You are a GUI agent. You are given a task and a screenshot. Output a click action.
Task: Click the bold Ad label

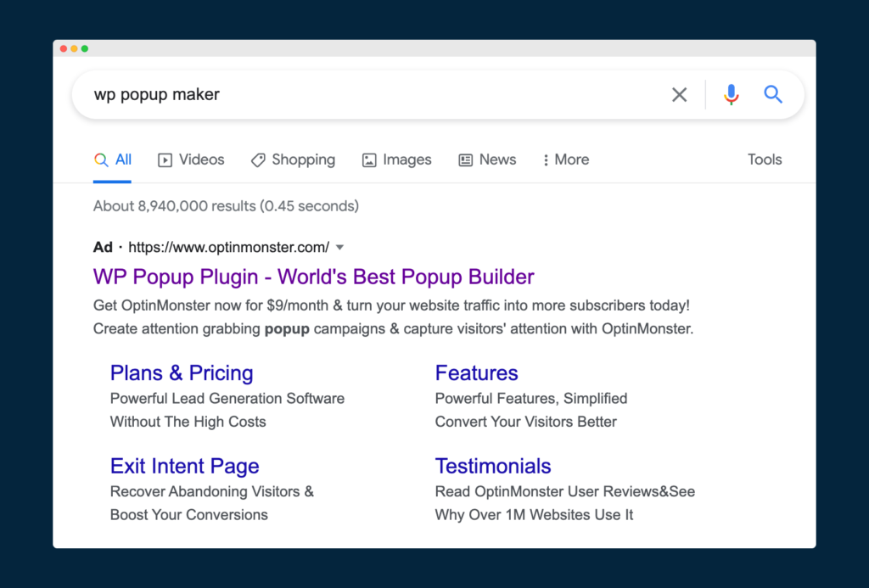103,247
